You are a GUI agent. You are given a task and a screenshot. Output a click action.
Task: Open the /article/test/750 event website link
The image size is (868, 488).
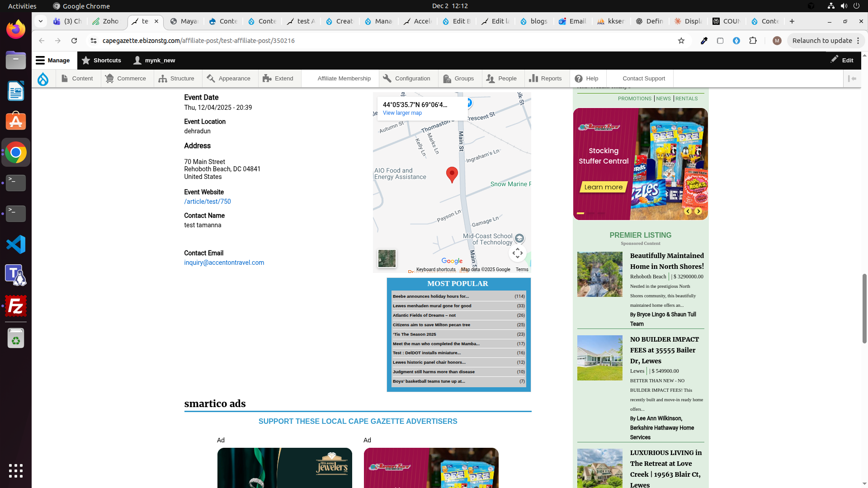[x=208, y=202]
